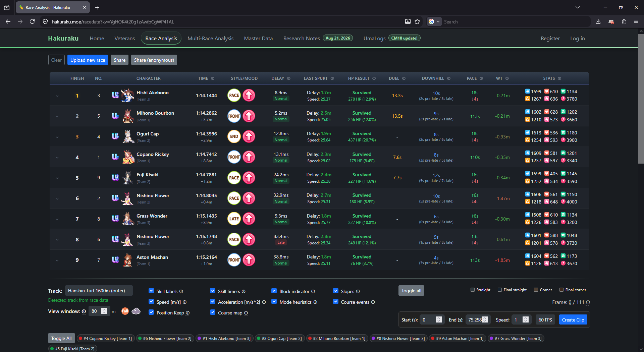Viewport: 644px width, 352px height.
Task: Toggle the Skill labels checkbox
Action: pyautogui.click(x=151, y=291)
